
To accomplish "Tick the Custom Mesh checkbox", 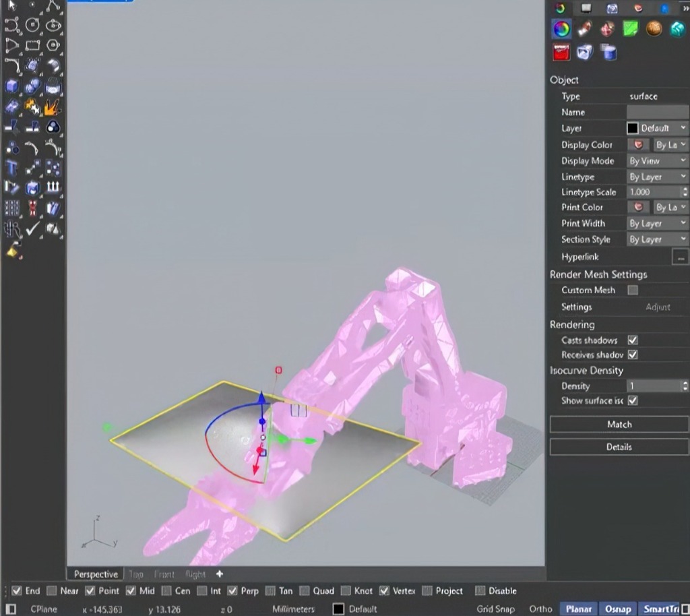I will (x=633, y=290).
